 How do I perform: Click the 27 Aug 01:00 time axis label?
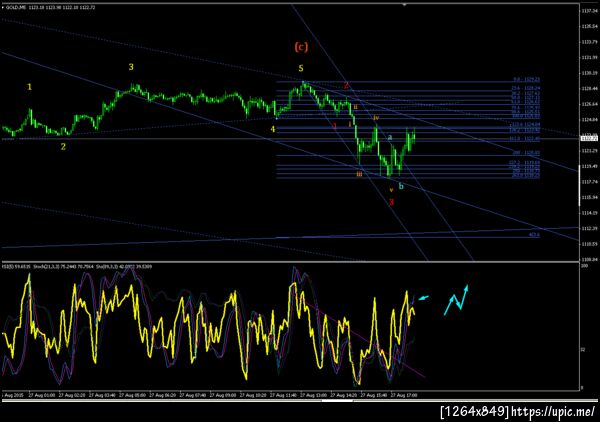[42, 395]
